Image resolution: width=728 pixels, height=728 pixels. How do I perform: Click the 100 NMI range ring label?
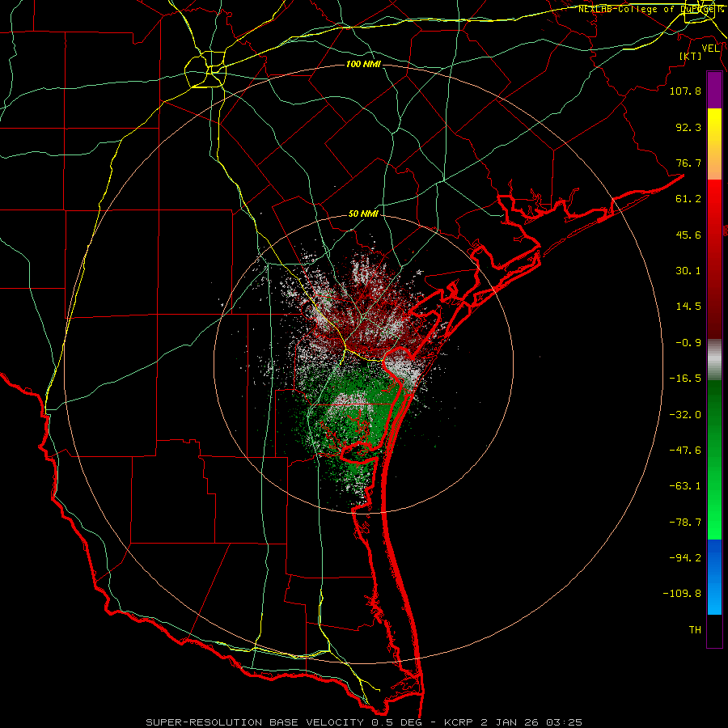(363, 64)
